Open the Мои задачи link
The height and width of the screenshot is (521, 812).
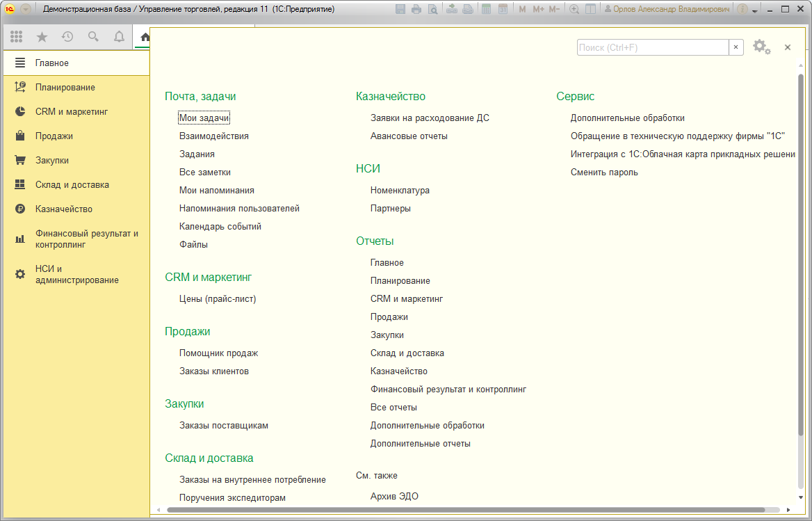(x=204, y=118)
